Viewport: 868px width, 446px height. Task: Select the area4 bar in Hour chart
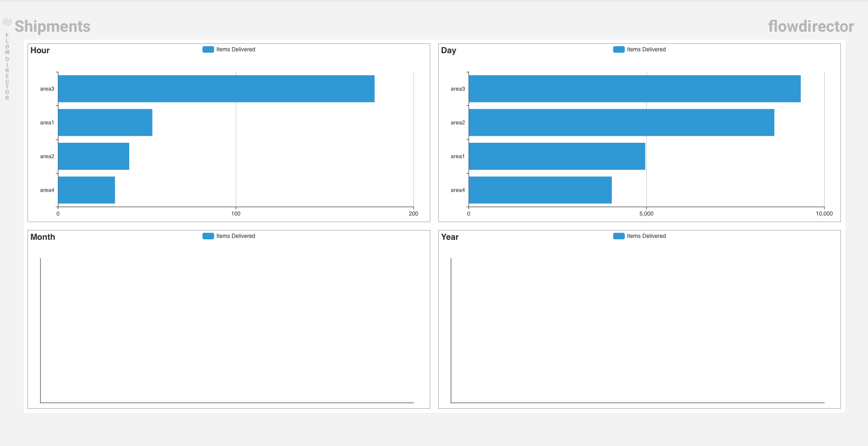click(86, 190)
